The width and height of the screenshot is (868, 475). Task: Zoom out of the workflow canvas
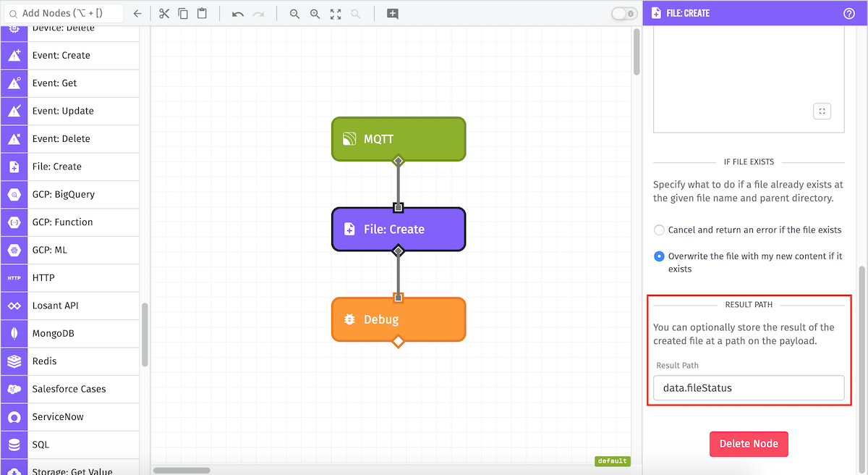294,14
